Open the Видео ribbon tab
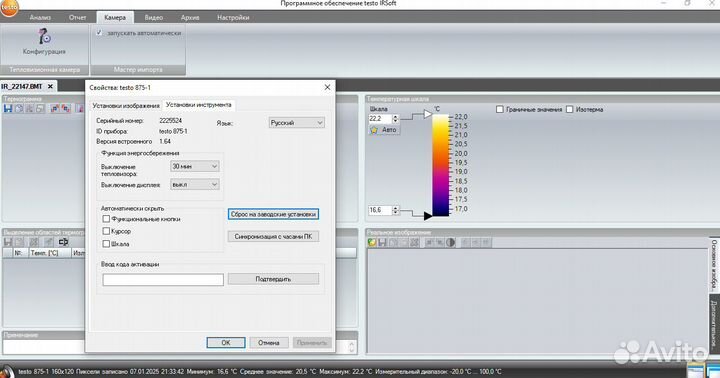Screen dimensions: 720x378 pyautogui.click(x=154, y=17)
